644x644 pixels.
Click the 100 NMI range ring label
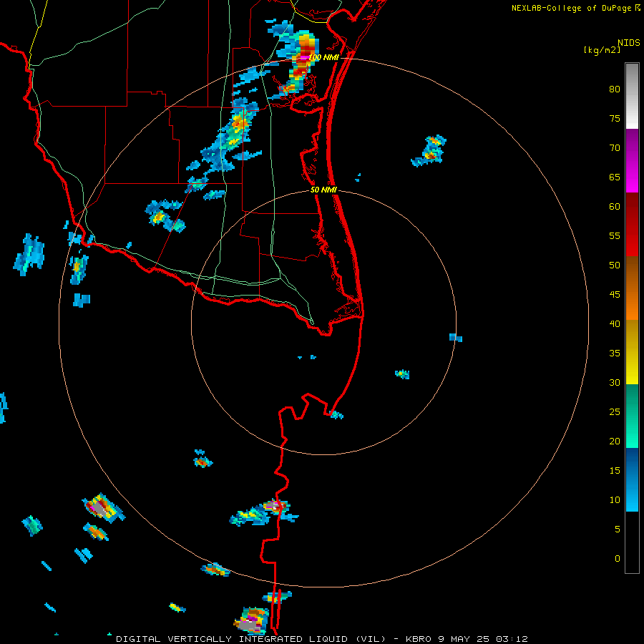(323, 57)
